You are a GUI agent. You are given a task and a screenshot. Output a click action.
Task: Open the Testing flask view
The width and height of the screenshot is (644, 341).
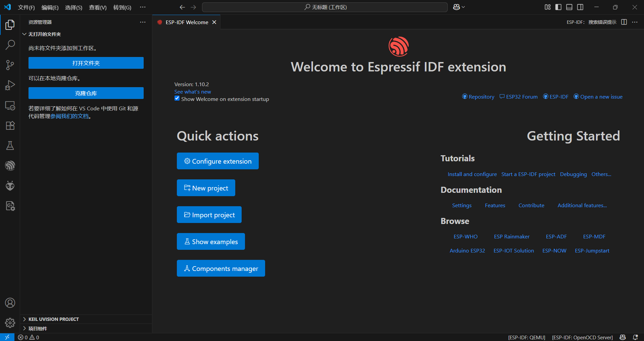[x=10, y=146]
